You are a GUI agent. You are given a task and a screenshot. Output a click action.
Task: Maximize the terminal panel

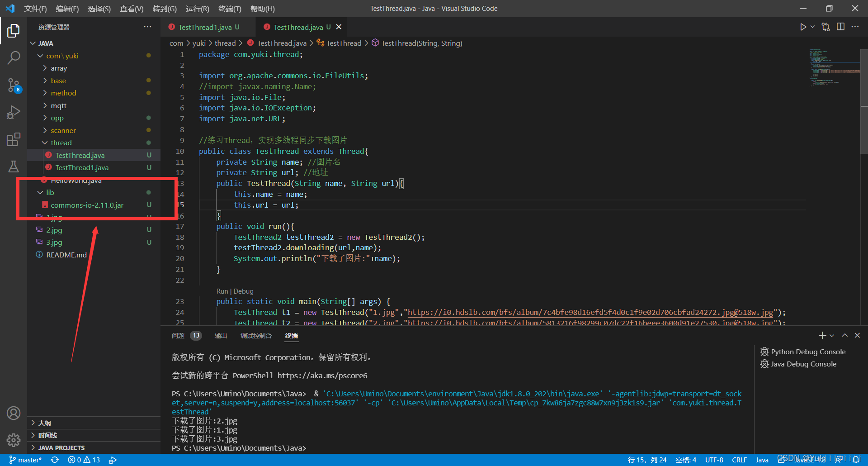(x=844, y=335)
